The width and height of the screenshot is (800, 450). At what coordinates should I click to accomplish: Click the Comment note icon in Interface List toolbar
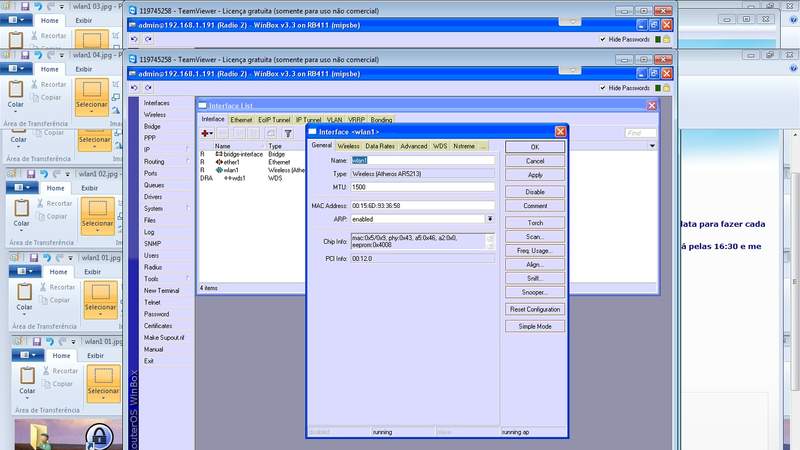click(271, 134)
